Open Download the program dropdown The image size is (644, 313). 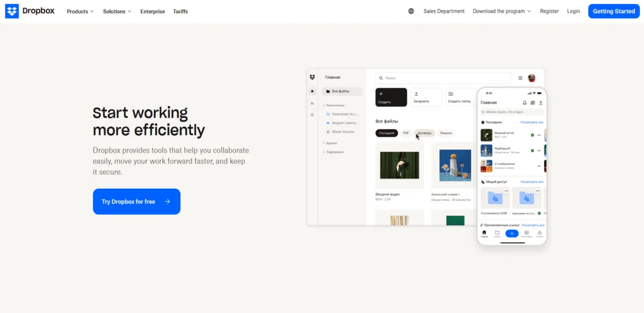pos(502,11)
